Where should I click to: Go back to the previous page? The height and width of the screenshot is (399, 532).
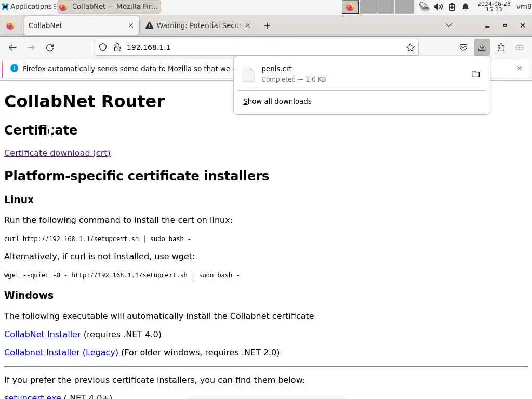(x=12, y=47)
